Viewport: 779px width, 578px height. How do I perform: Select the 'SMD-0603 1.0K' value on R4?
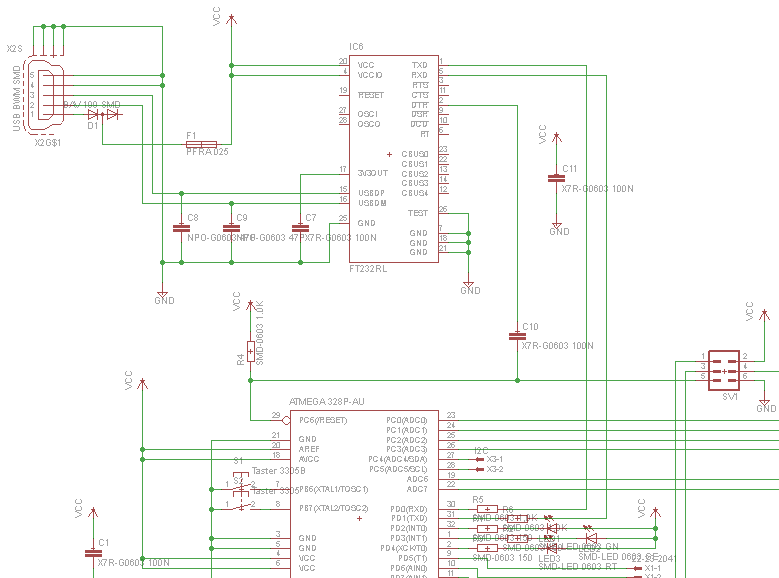tap(259, 333)
